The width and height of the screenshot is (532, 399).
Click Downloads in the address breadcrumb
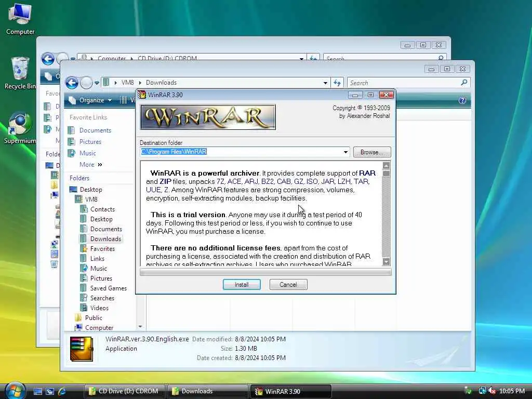click(161, 83)
